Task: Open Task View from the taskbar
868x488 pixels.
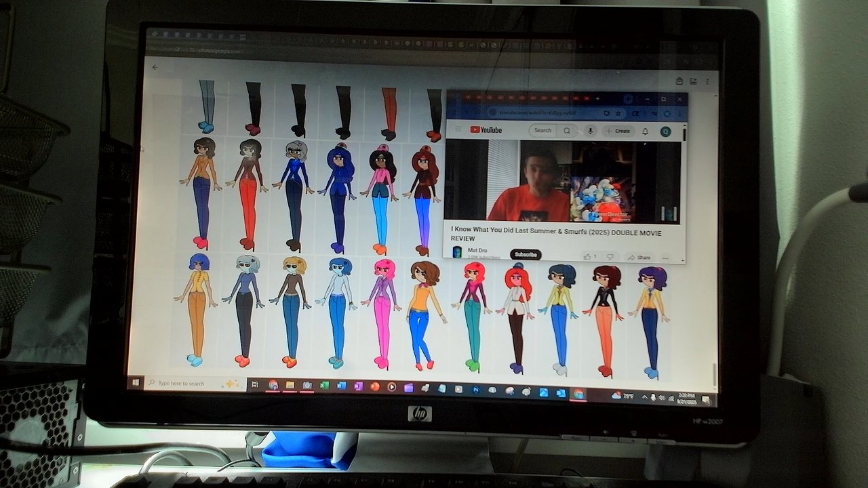Action: pyautogui.click(x=255, y=384)
